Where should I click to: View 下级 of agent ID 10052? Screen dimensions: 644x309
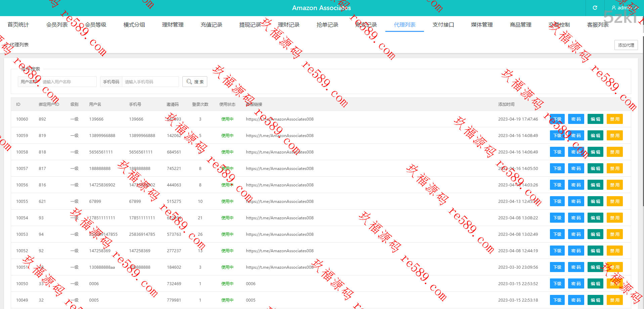coord(557,251)
